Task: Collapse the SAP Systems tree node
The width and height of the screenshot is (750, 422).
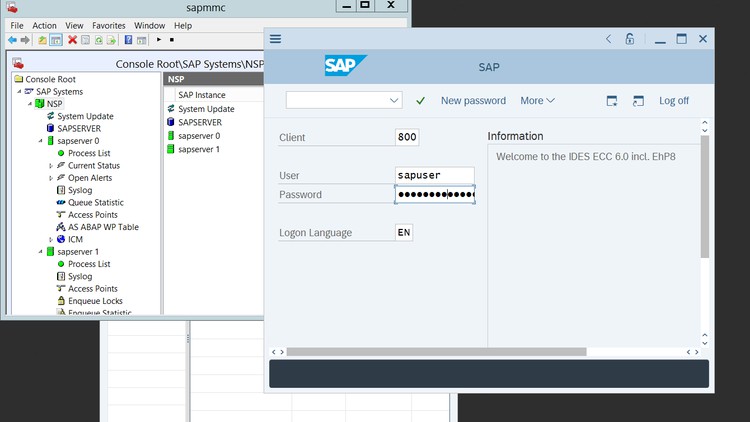Action: [20, 91]
